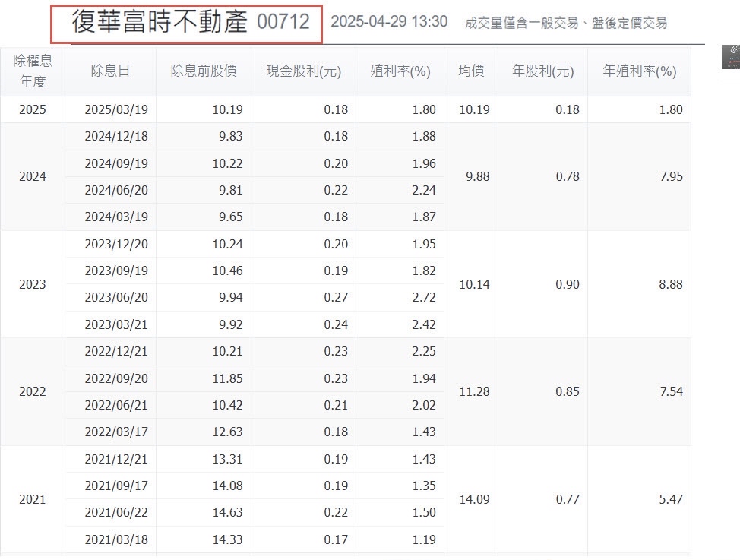Click the 殖利率(%) column header
This screenshot has width=740, height=560.
pos(400,71)
